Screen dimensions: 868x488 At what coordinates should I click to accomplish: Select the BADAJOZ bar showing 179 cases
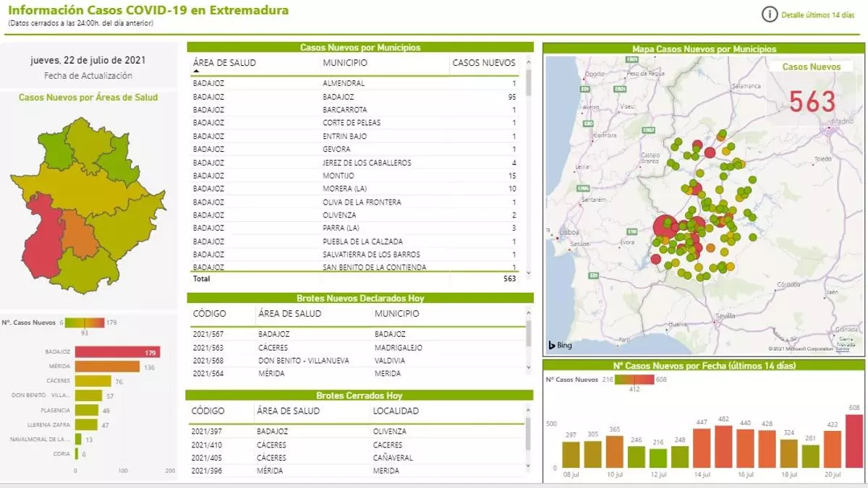tap(116, 352)
